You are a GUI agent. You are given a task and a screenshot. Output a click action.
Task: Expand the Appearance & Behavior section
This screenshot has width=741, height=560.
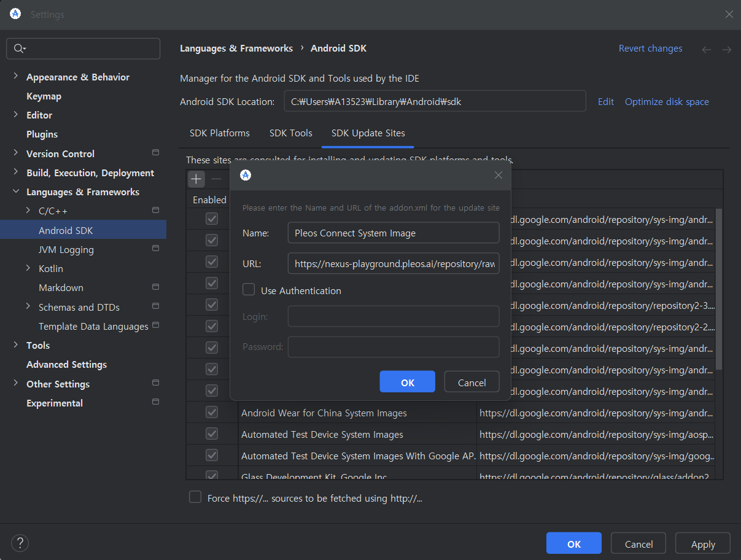[x=16, y=77]
